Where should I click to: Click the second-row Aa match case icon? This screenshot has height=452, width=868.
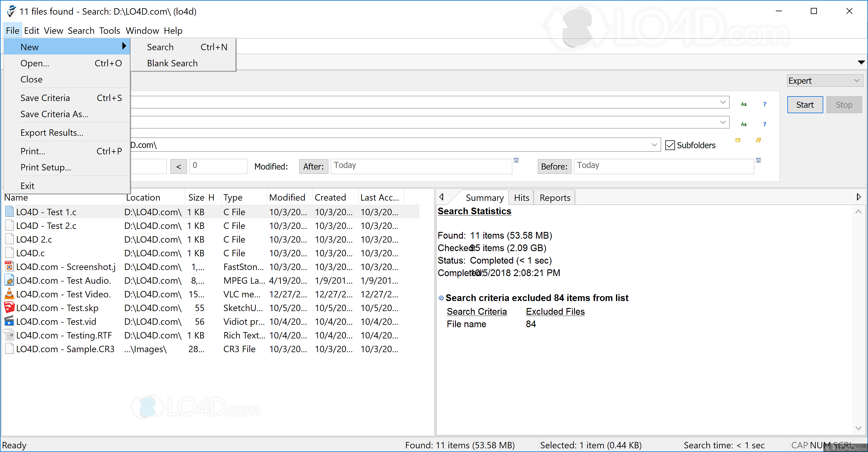coord(743,124)
